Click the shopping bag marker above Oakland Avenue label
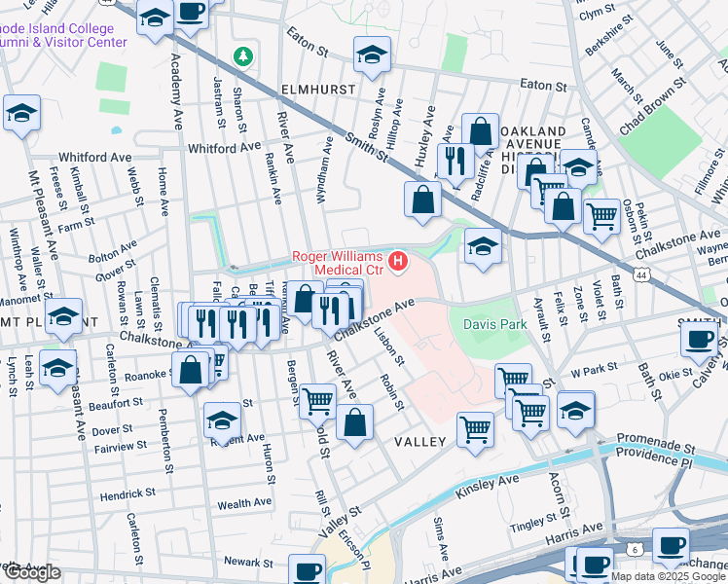The width and height of the screenshot is (728, 584). pos(480,134)
